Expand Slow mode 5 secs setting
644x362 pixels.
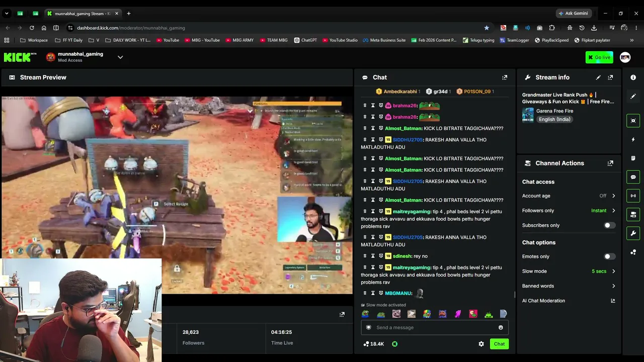pyautogui.click(x=569, y=271)
